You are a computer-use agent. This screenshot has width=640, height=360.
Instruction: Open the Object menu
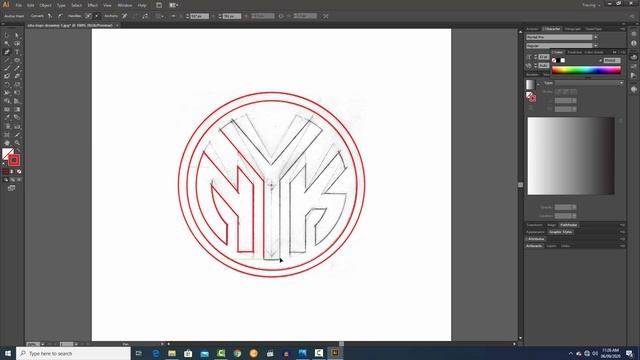(x=45, y=5)
